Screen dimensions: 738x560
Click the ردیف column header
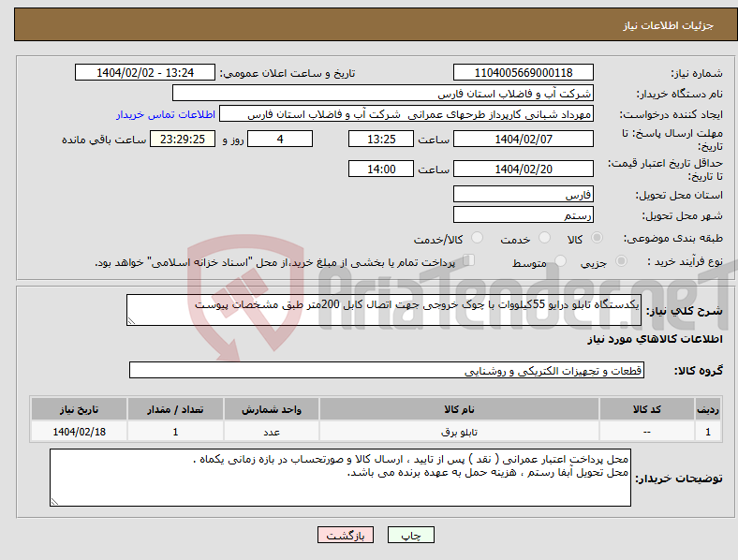(707, 409)
